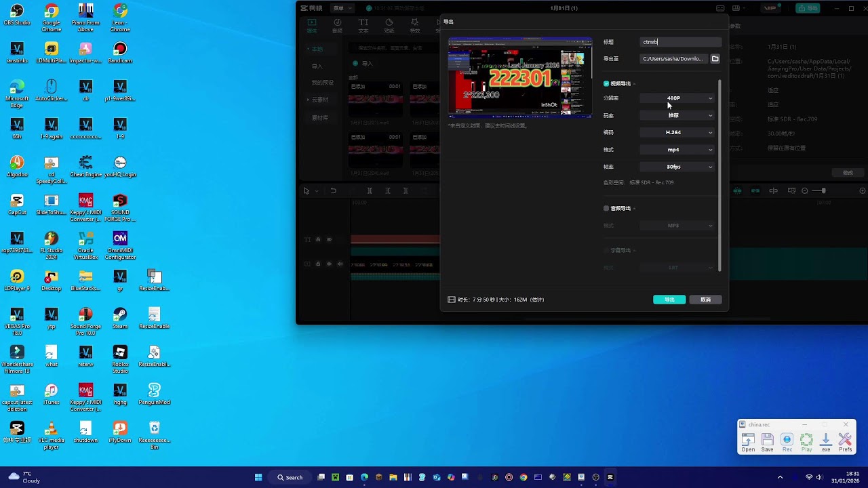Open OBS Studio desktop icon
Viewport: 868px width, 488px height.
pos(17,15)
